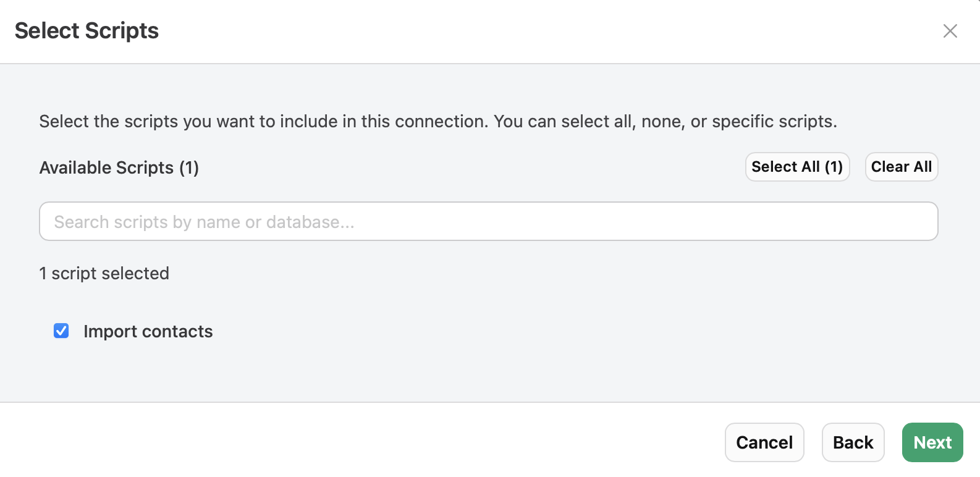Click the Cancel button at the bottom
Screen dimensions: 980x477
pyautogui.click(x=764, y=442)
